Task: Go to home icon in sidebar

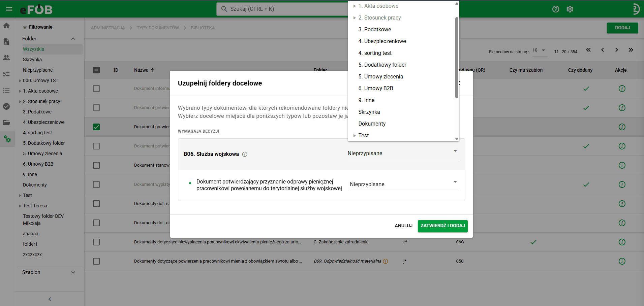Action: tap(6, 26)
